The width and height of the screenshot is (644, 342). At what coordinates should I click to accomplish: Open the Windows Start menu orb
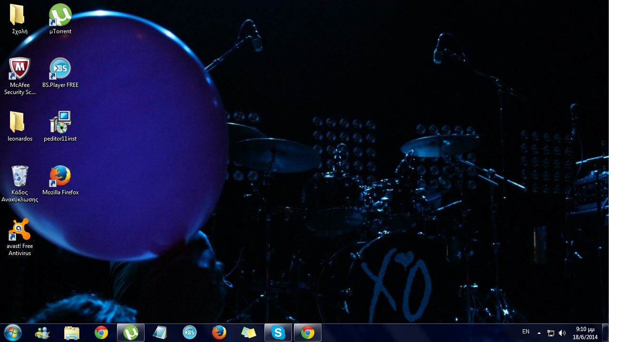click(x=12, y=333)
